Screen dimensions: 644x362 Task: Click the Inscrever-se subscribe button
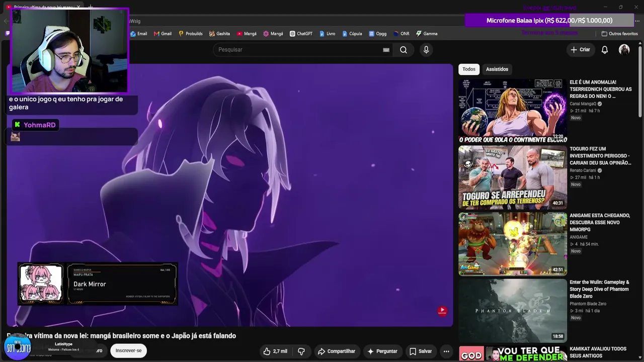coord(128,350)
